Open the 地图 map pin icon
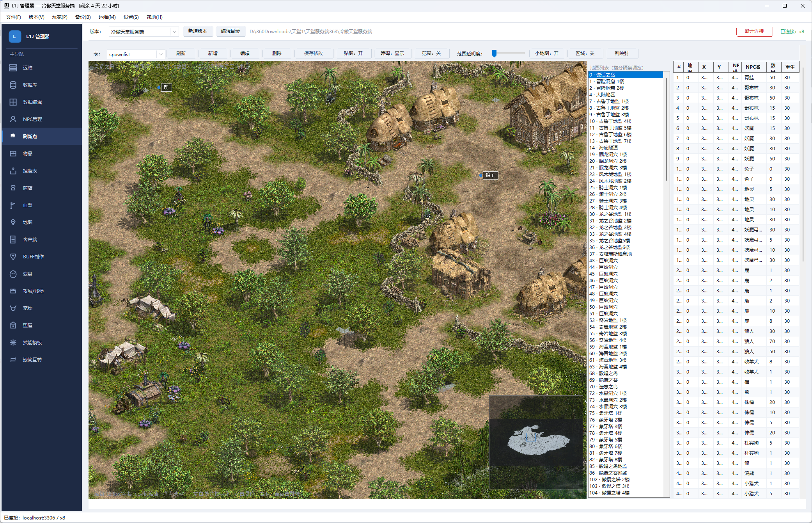 point(13,222)
